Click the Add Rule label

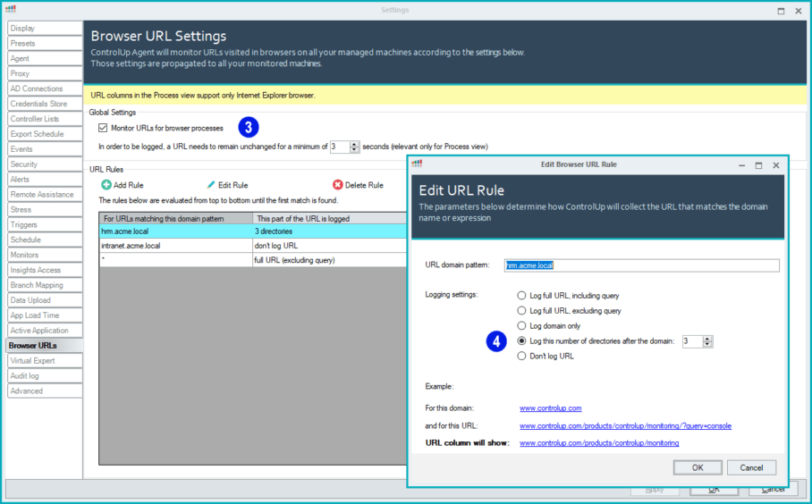[x=129, y=185]
